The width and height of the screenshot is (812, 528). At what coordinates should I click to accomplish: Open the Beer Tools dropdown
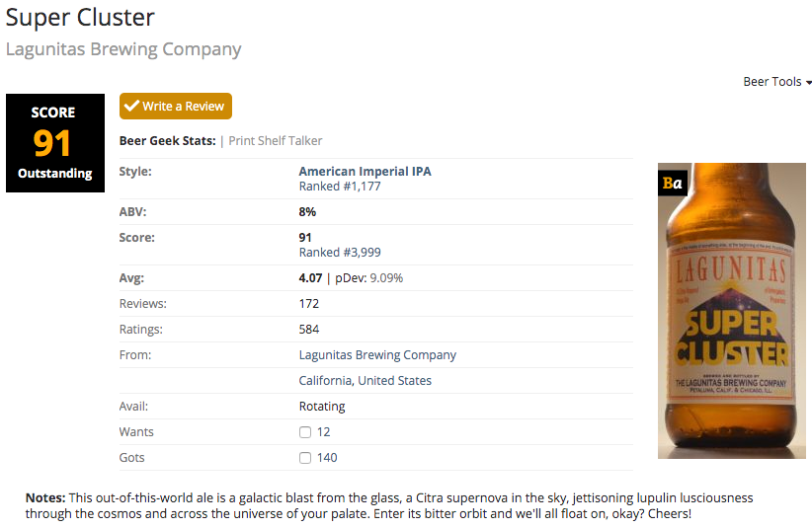(x=777, y=82)
